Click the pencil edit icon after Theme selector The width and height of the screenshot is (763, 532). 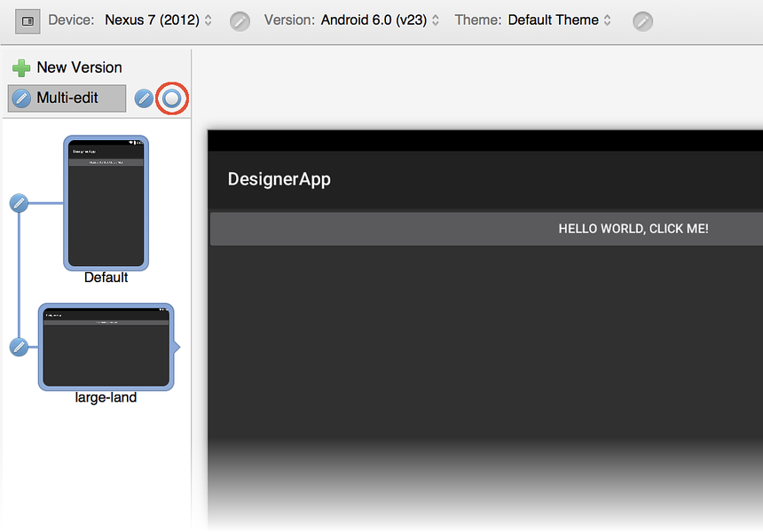click(642, 20)
